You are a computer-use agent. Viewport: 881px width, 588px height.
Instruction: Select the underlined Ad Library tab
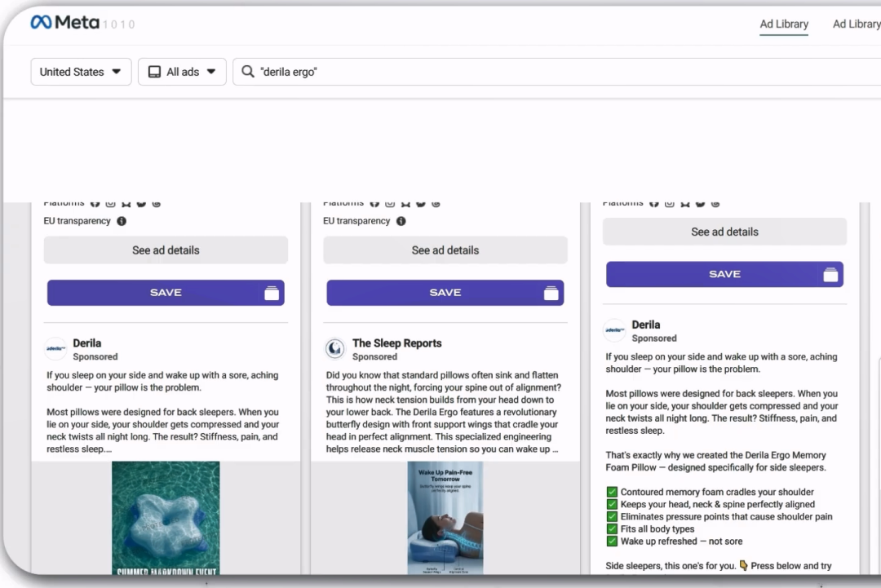point(784,24)
